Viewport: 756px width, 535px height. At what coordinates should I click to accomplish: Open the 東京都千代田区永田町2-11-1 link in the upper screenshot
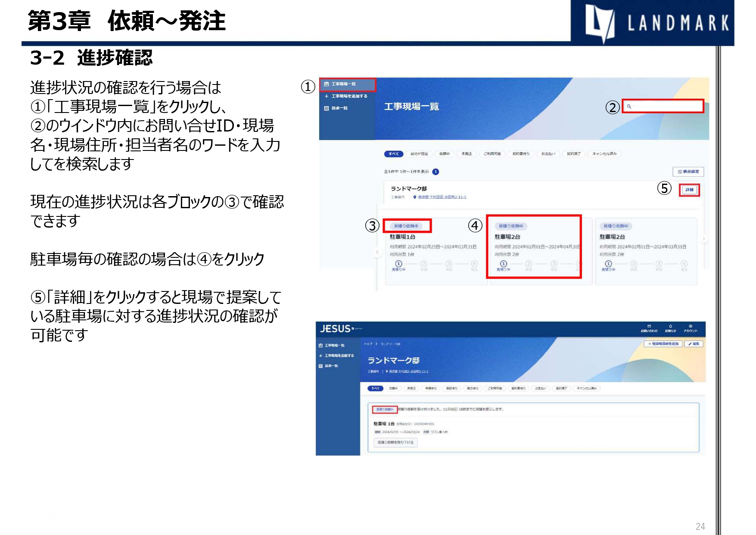[x=442, y=197]
